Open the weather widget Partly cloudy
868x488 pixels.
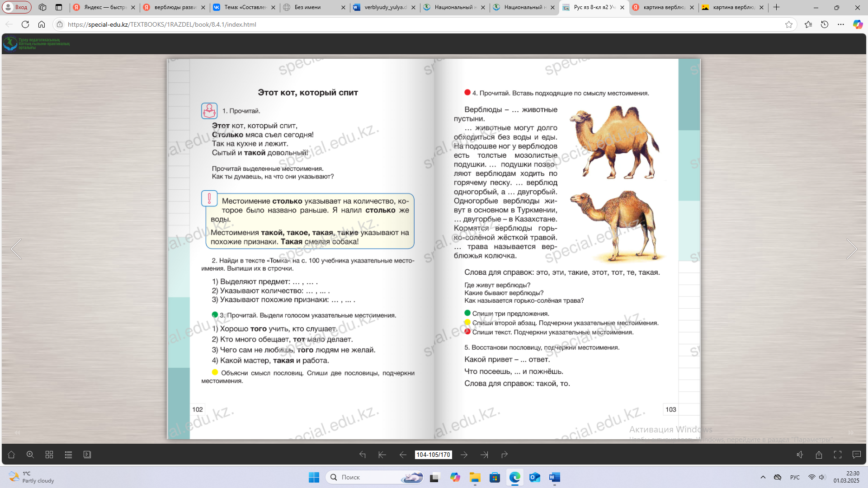[32, 477]
